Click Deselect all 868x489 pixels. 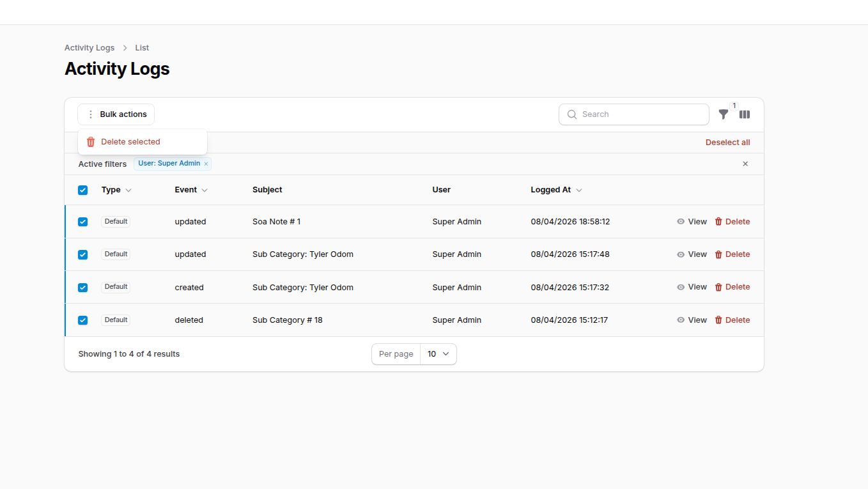coord(727,142)
